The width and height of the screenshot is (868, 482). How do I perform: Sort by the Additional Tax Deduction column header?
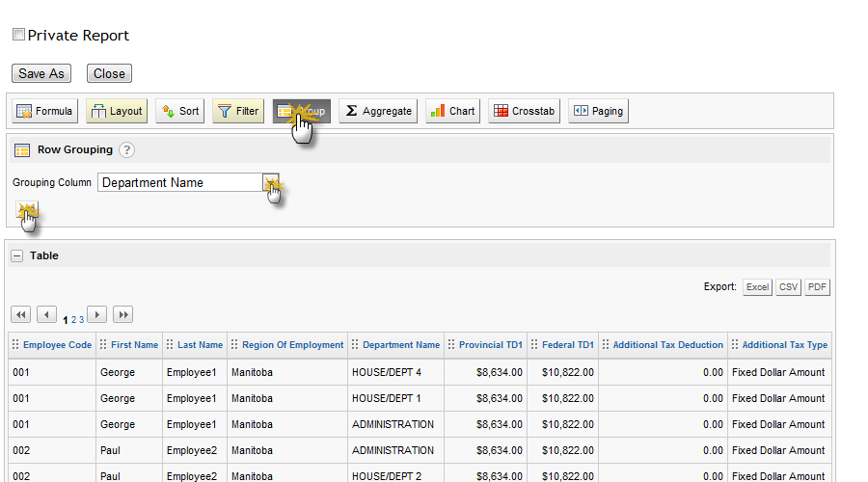[x=668, y=345]
